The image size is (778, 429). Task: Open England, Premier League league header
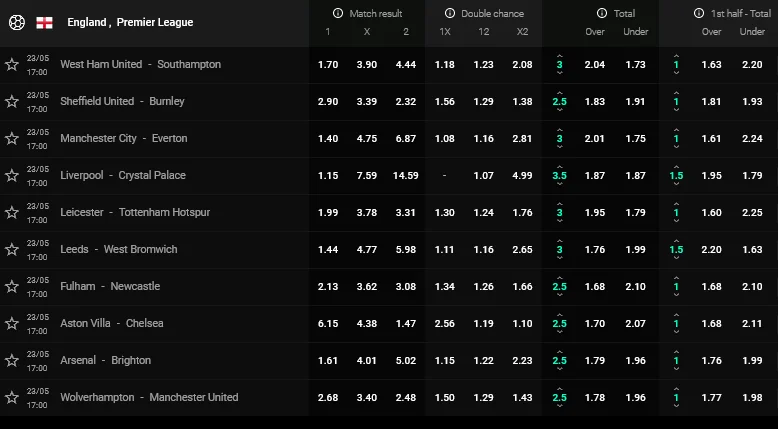click(x=130, y=22)
